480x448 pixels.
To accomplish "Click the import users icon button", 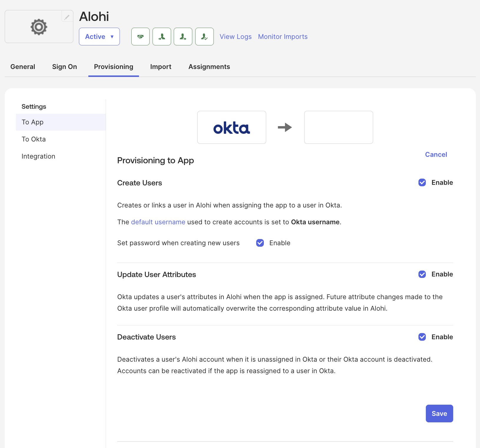I will click(x=162, y=37).
